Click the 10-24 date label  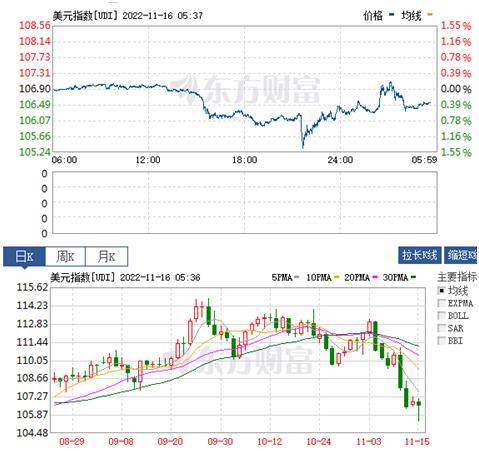click(x=318, y=442)
